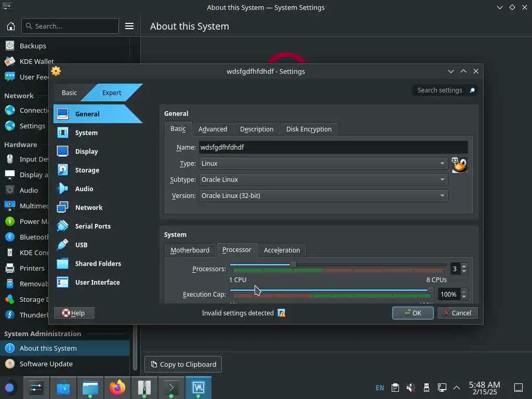Click the EN keyboard layout indicator
This screenshot has width=532, height=399.
pyautogui.click(x=380, y=388)
